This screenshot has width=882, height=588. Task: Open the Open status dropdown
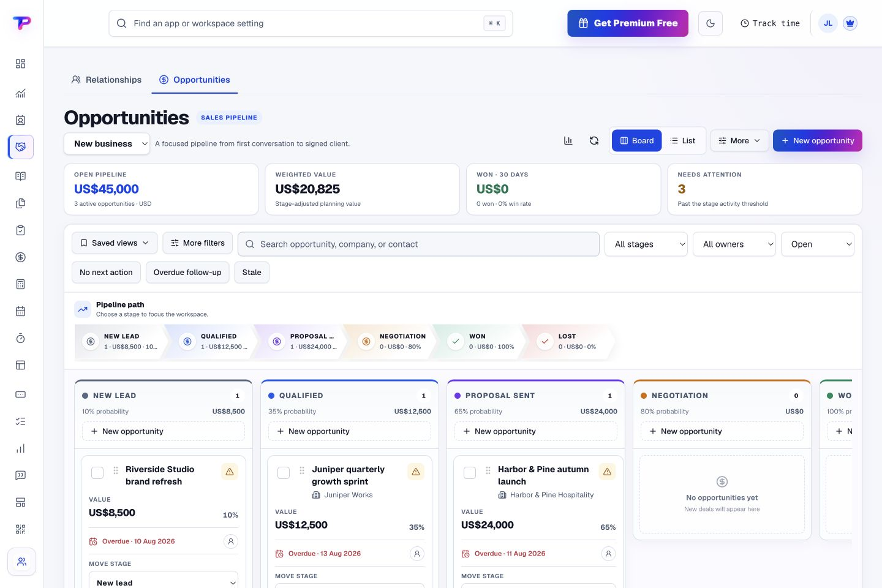(817, 244)
